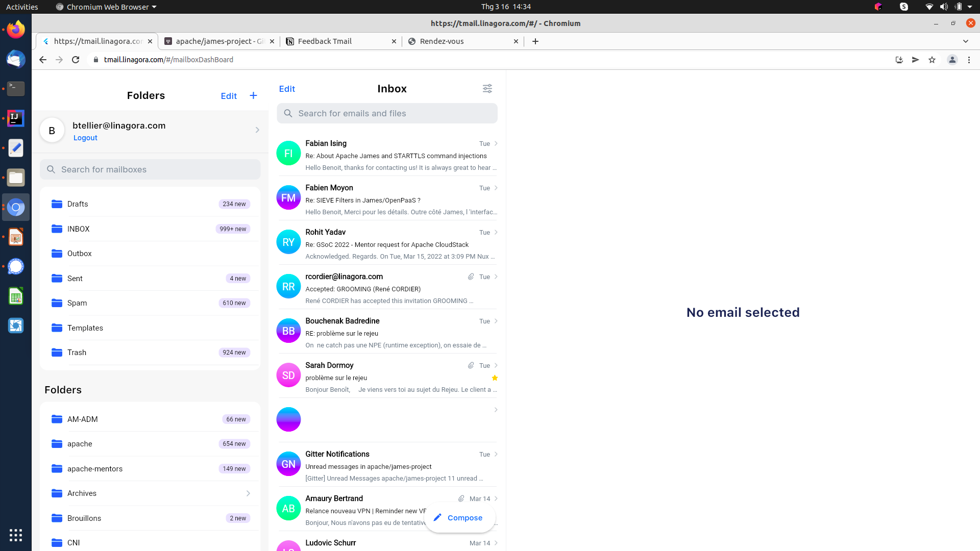Switch to the Rendez-vous tab

pyautogui.click(x=442, y=41)
